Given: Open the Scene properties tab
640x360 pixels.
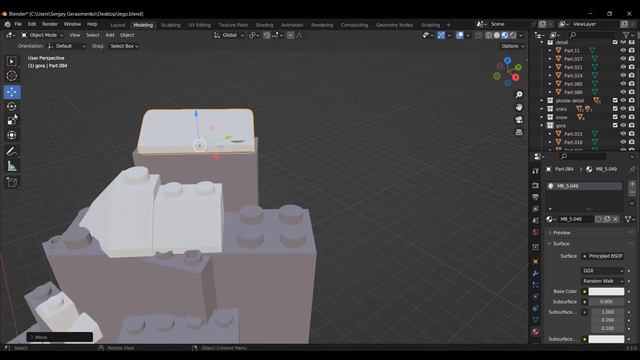Looking at the screenshot, I should pos(536,220).
